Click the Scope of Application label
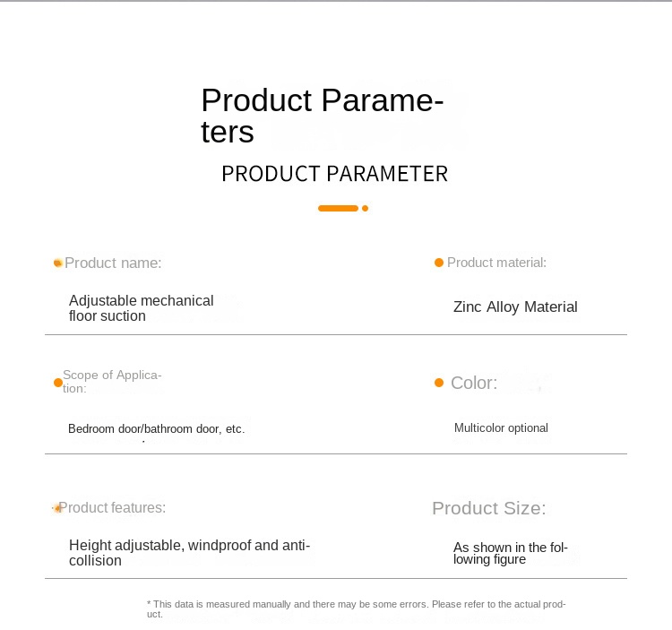Image resolution: width=672 pixels, height=630 pixels. point(112,382)
